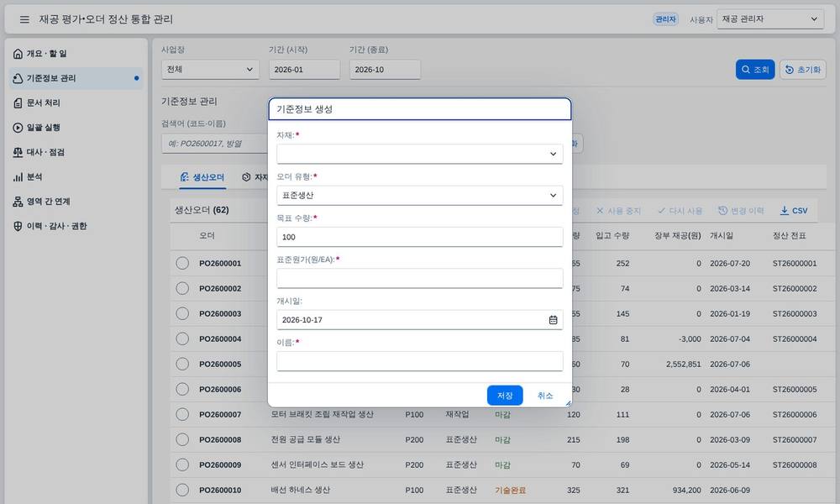
Task: Go to 문서 처리 in the sidebar
Action: click(x=76, y=102)
